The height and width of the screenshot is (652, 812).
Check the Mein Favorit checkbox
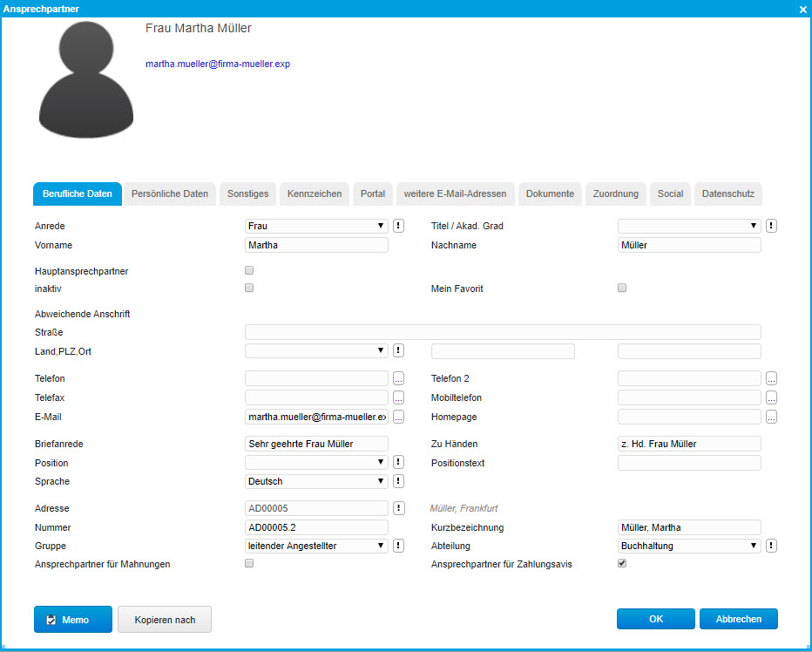621,288
